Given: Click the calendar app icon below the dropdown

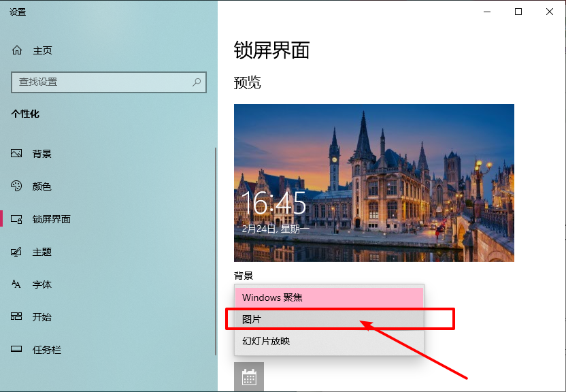Looking at the screenshot, I should point(248,377).
